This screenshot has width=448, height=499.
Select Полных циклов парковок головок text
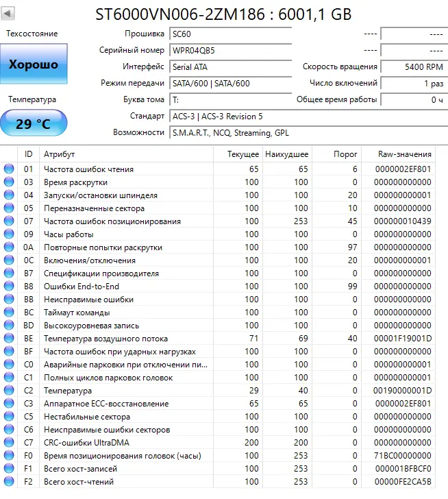[108, 378]
